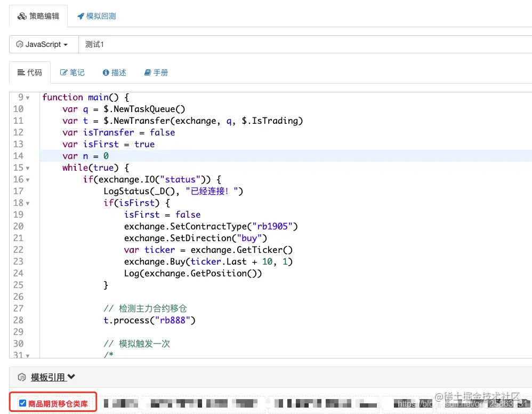Collapse the fold arrow on line 9

coord(28,98)
